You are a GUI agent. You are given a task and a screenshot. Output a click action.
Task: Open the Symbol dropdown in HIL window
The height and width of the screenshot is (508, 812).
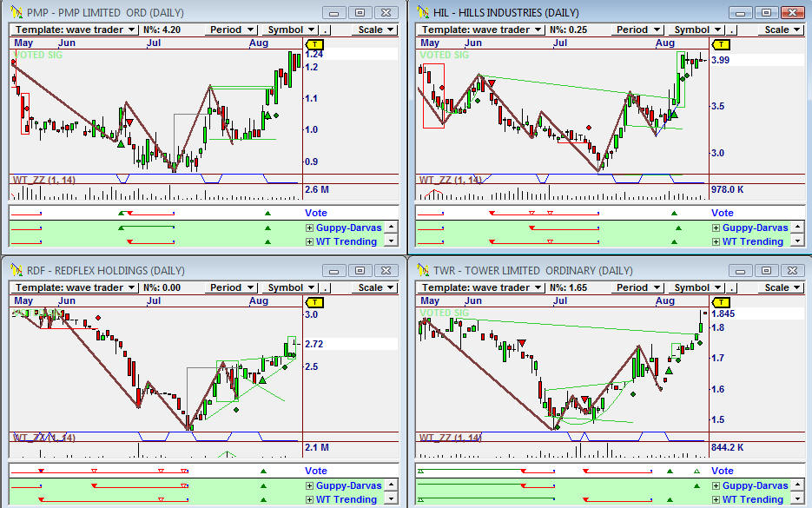point(697,30)
